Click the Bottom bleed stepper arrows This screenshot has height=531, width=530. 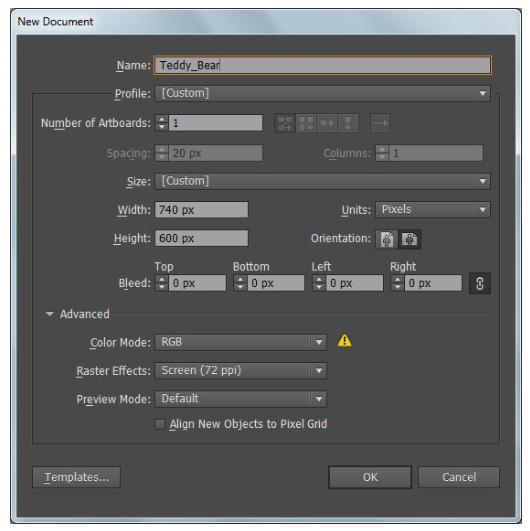240,283
